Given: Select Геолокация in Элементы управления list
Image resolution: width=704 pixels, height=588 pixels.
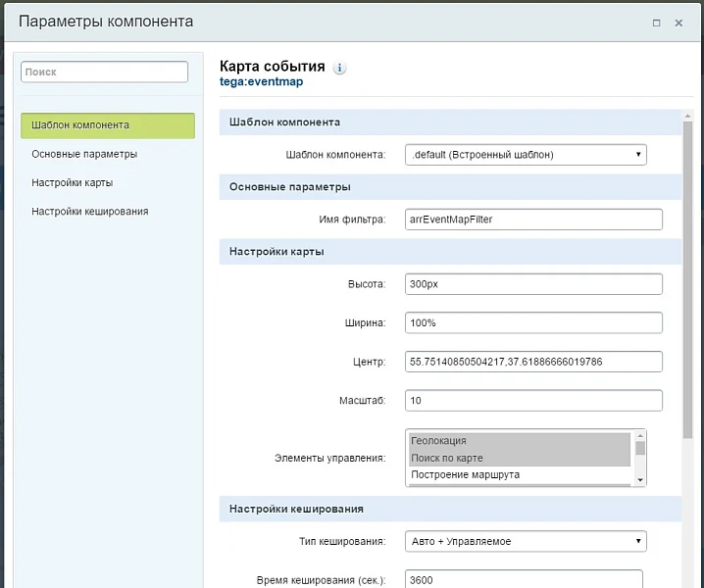Looking at the screenshot, I should (520, 441).
